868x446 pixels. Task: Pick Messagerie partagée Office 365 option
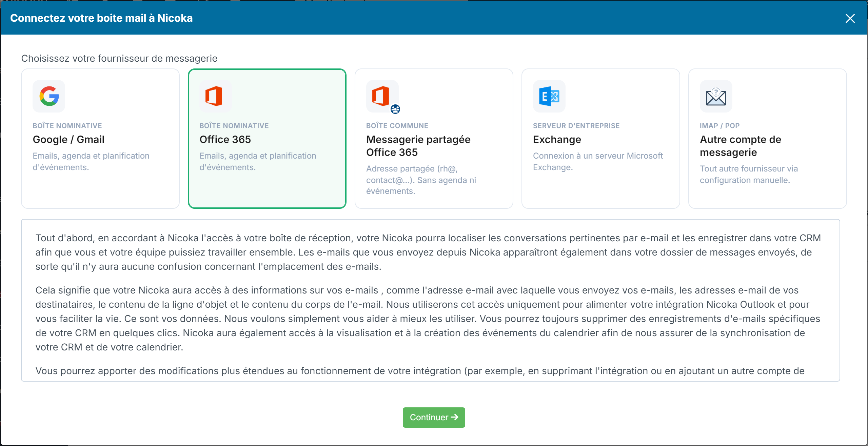418,146
